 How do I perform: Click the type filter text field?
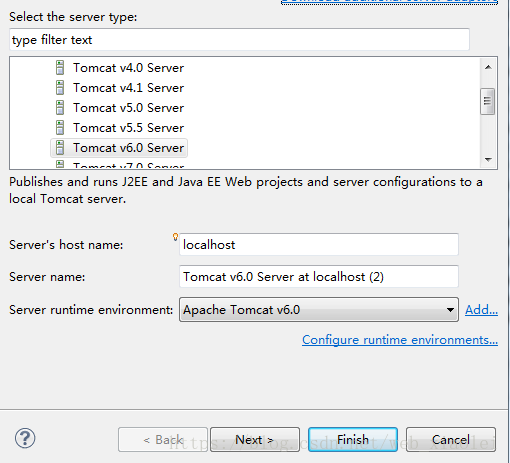coord(239,40)
